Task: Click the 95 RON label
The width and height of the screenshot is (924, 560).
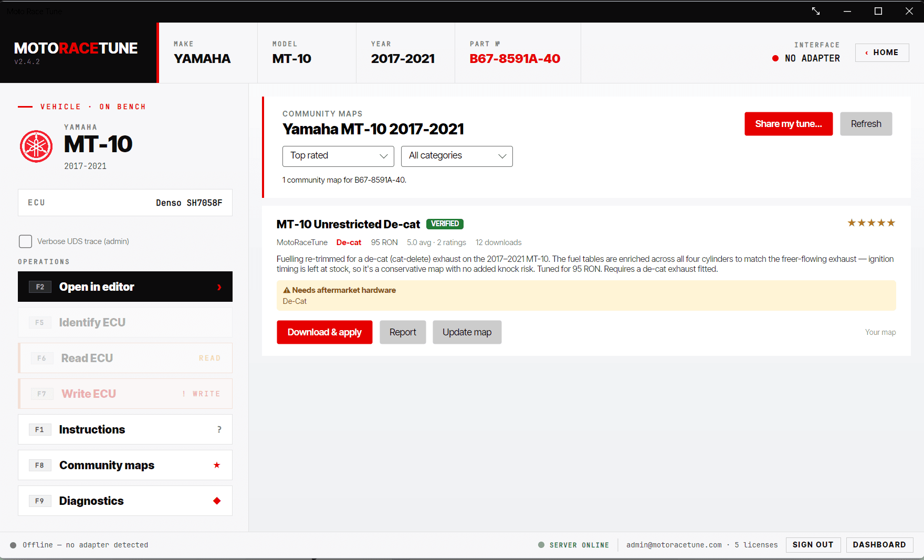Action: tap(384, 242)
